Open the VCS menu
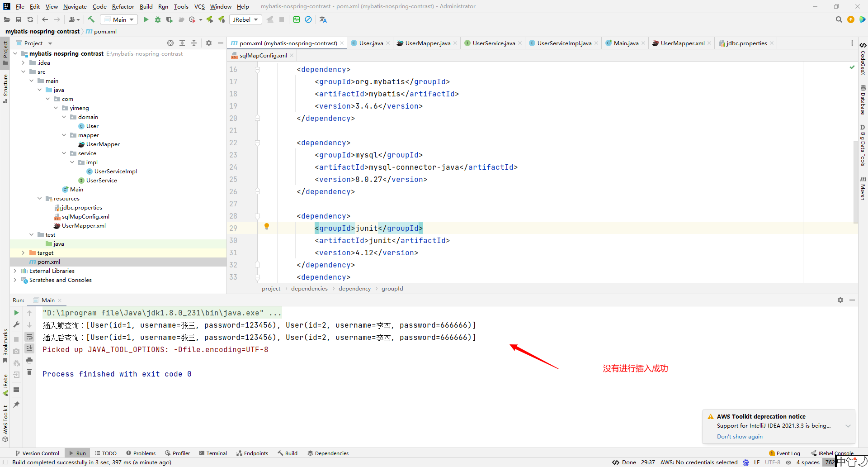 199,6
